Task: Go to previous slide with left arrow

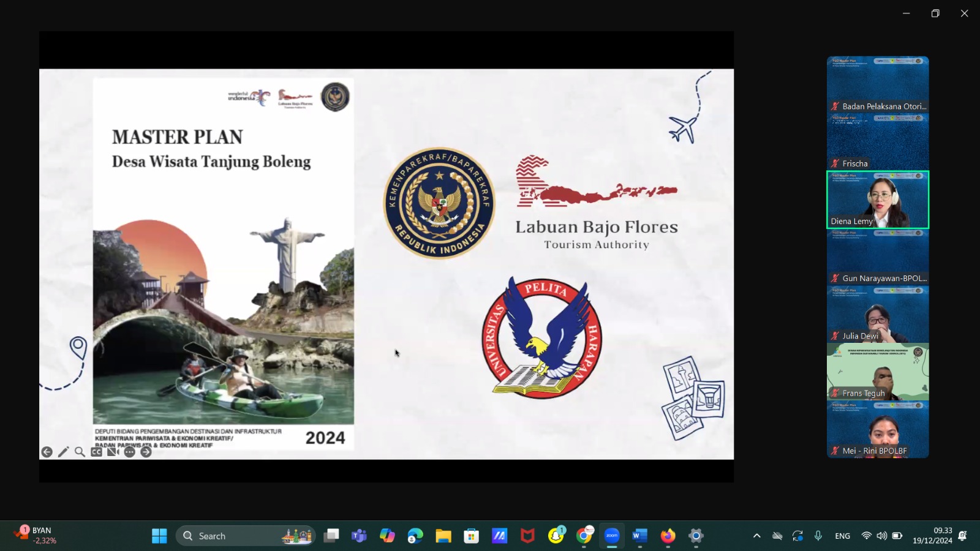Action: coord(47,452)
